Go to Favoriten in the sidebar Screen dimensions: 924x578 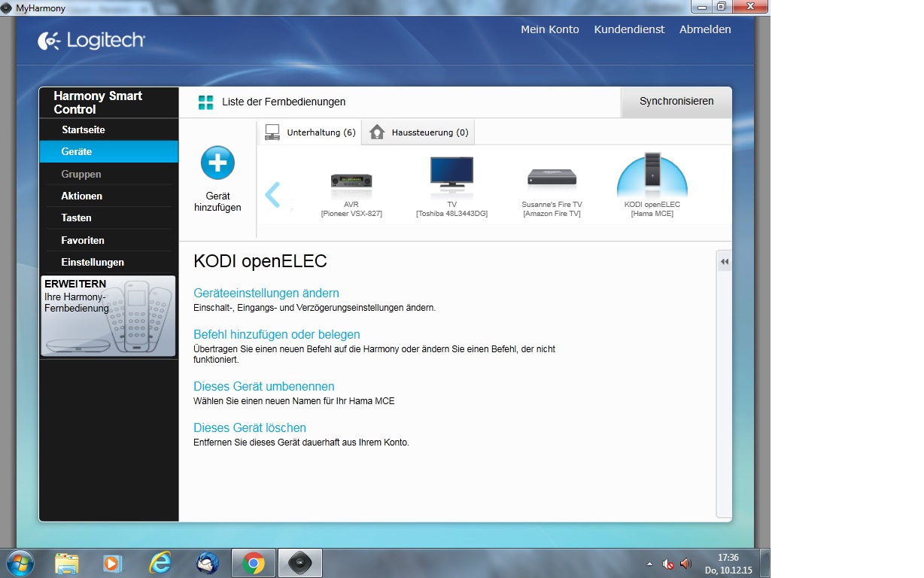point(83,240)
